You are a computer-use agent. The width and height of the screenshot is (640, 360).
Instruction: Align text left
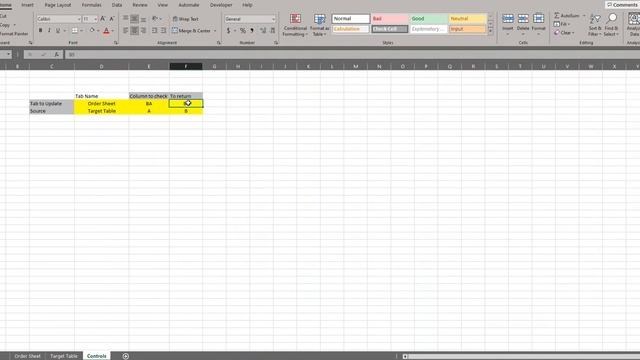tap(126, 31)
